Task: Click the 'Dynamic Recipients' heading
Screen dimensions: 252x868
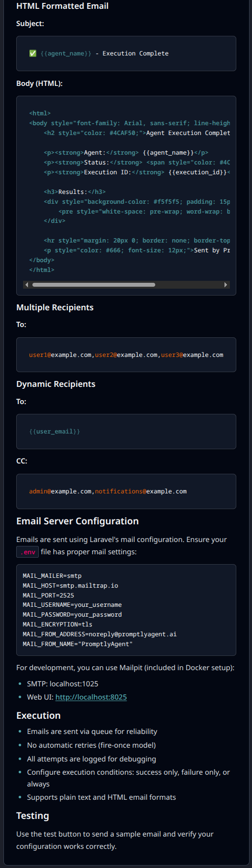Action: 56,384
